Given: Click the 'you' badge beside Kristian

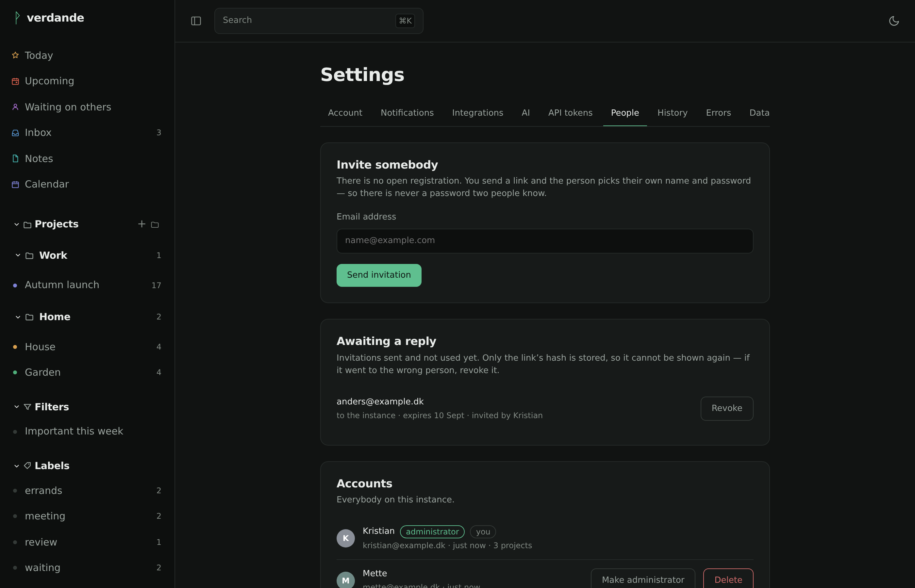Looking at the screenshot, I should (483, 532).
